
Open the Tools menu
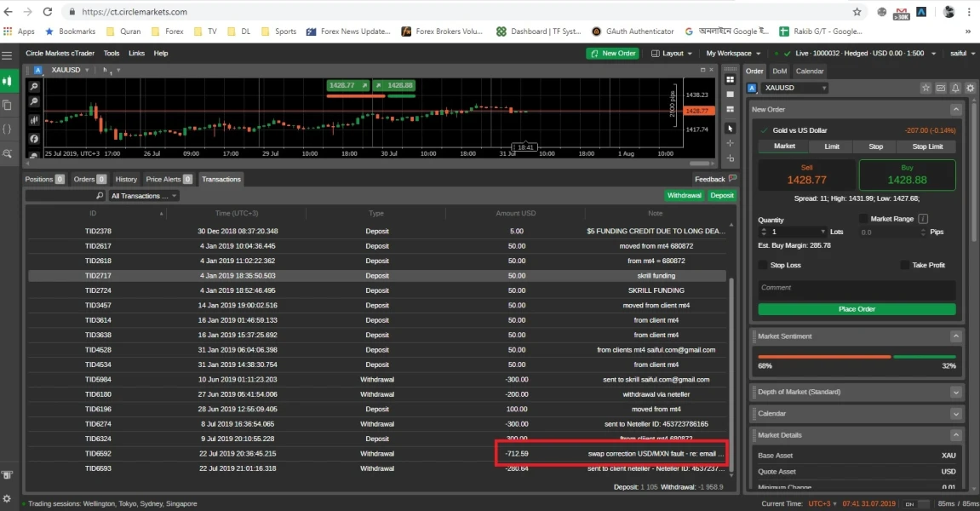coord(112,54)
